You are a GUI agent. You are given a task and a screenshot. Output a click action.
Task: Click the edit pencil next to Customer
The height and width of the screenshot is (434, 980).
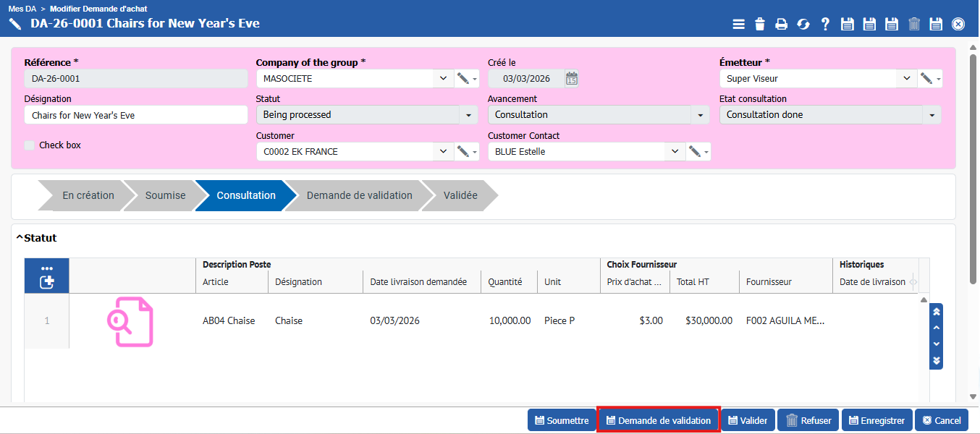point(462,152)
